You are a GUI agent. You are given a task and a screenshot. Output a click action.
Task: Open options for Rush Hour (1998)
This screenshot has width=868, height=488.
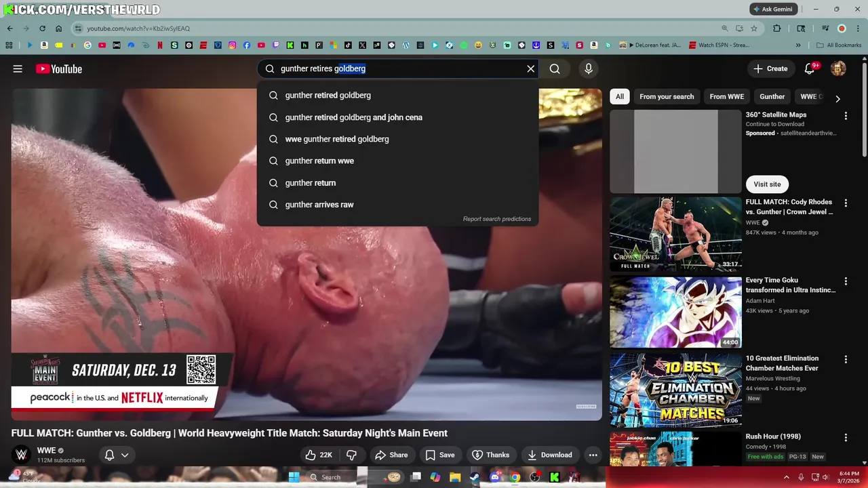pos(846,438)
